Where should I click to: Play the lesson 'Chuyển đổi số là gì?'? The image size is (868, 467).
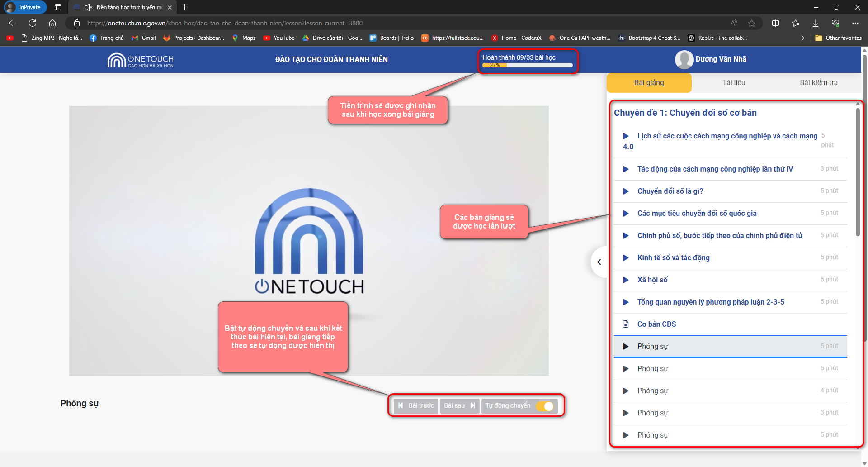(626, 191)
